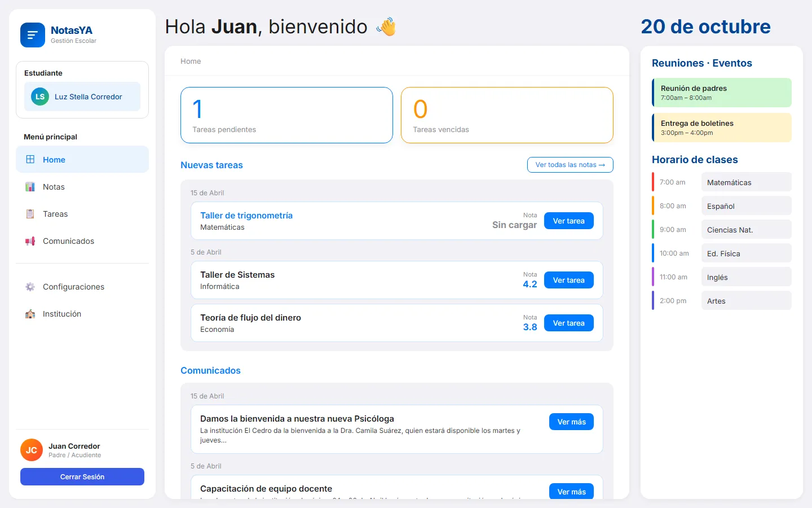This screenshot has width=812, height=508.
Task: Click Ver tarea for Taller de Sistemas
Action: tap(569, 280)
